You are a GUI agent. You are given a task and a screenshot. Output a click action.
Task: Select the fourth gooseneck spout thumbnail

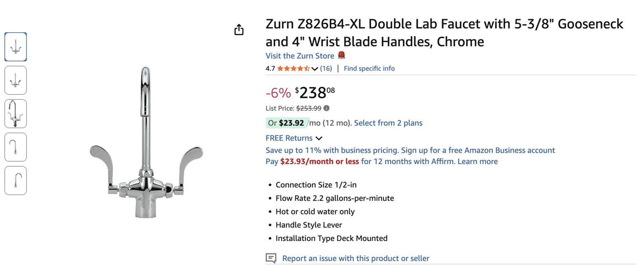pos(16,147)
